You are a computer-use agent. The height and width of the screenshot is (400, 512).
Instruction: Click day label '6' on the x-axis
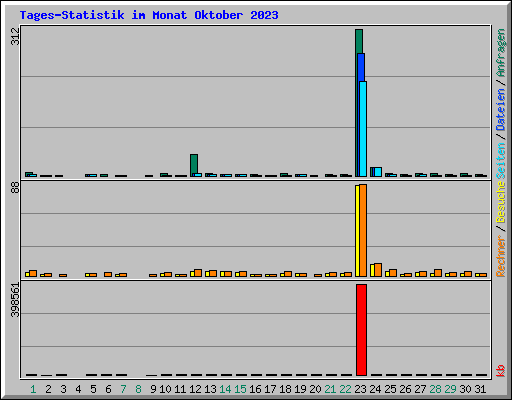tap(108, 389)
